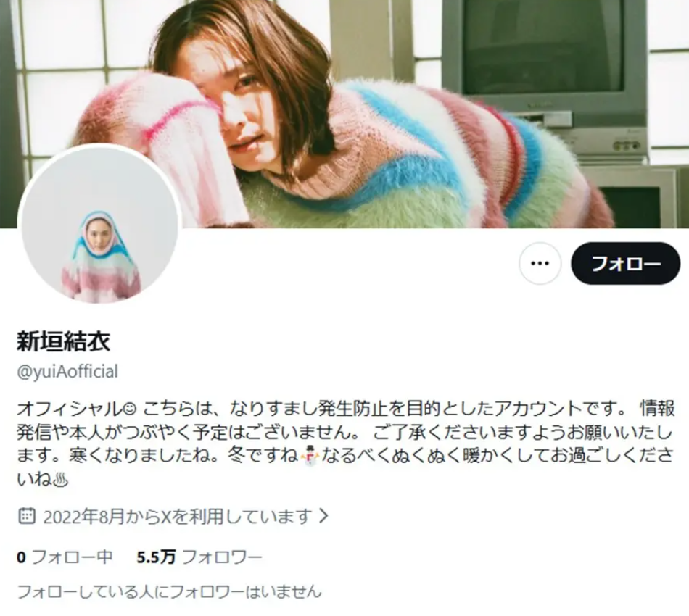Click the フォローしている人にフォロワーはいません note
The height and width of the screenshot is (616, 689).
tap(169, 591)
